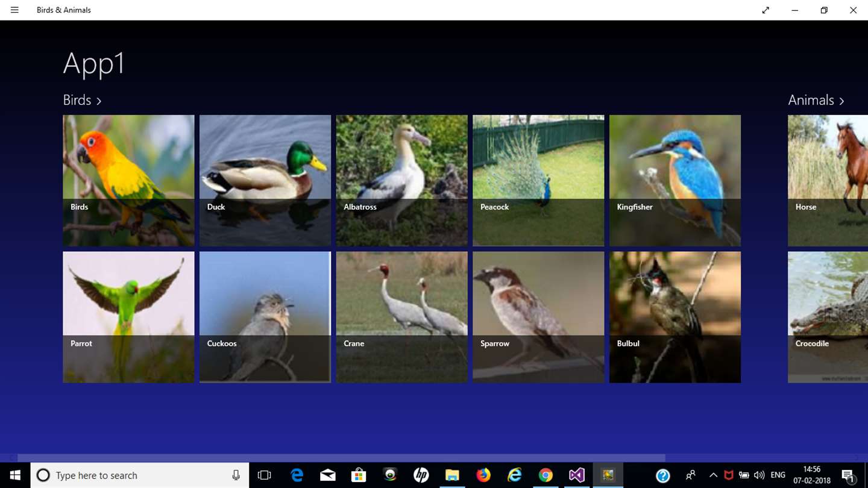Image resolution: width=868 pixels, height=488 pixels.
Task: Open Microsoft Store from the taskbar
Action: pos(359,475)
